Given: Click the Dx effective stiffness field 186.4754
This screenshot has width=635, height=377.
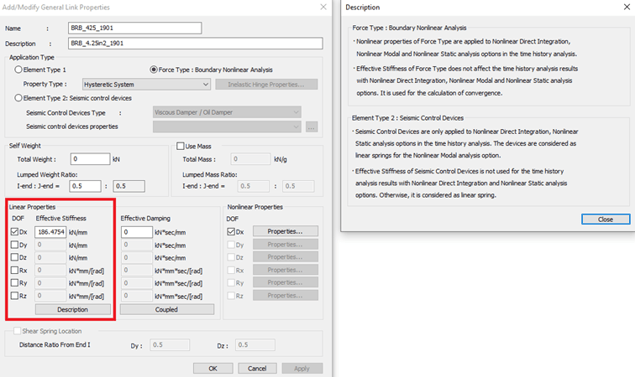Looking at the screenshot, I should point(51,232).
